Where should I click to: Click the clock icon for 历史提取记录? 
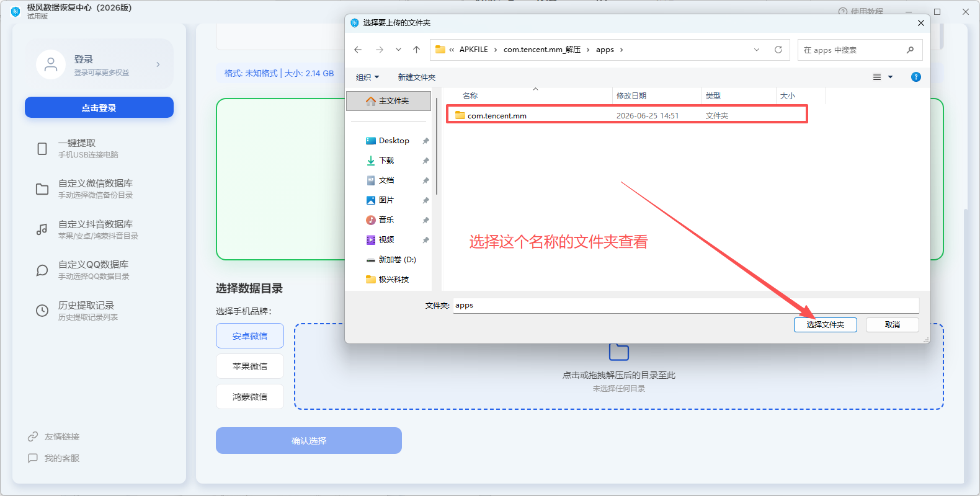pos(42,311)
